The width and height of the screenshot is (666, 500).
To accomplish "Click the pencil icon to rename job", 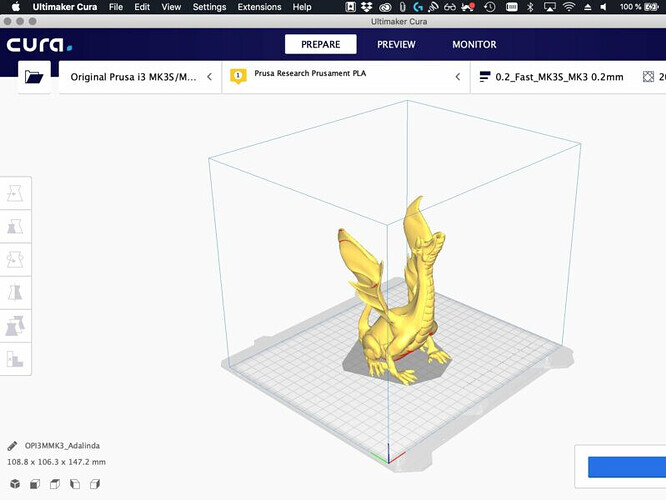I will [x=12, y=446].
